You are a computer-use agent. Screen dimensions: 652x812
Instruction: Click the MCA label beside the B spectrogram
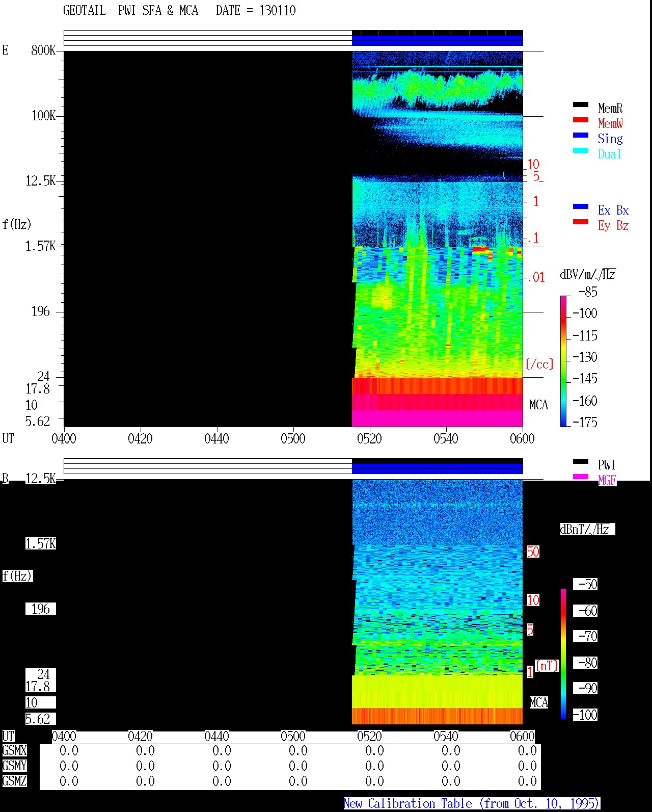tap(538, 702)
